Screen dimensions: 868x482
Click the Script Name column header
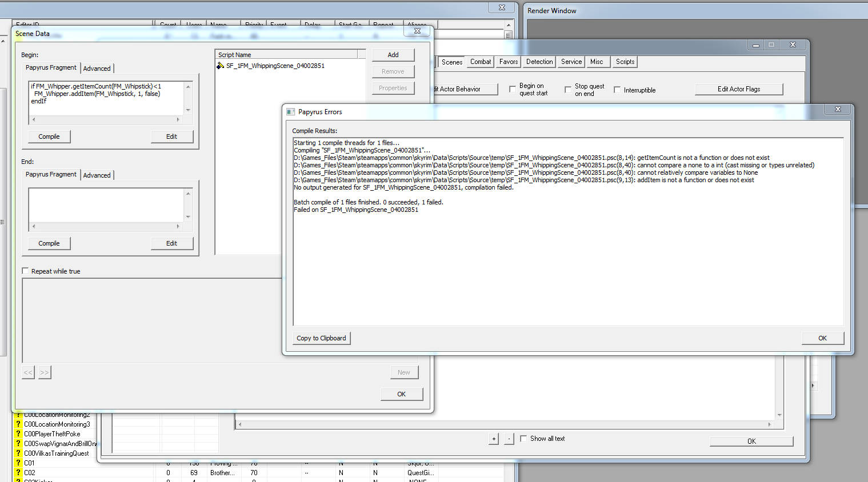[286, 55]
